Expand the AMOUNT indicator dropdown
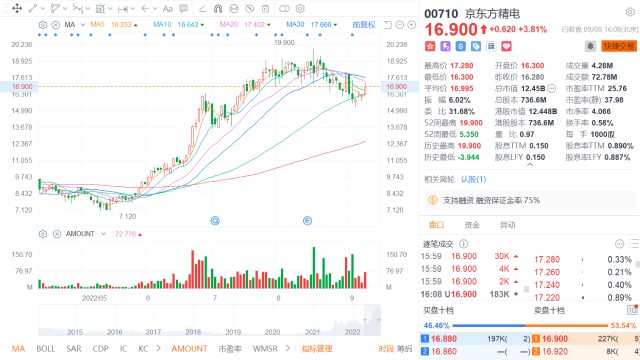Screen dimensions: 640x360 tap(103, 234)
